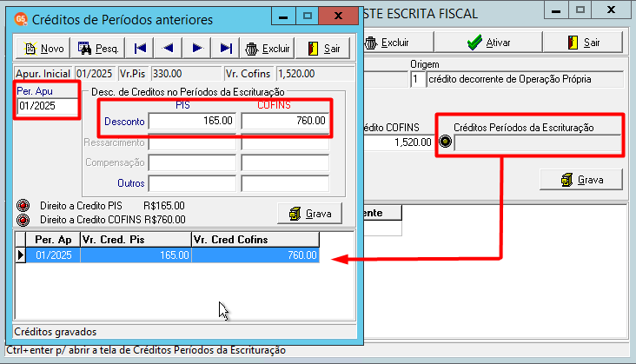Image resolution: width=636 pixels, height=364 pixels.
Task: Click the Vr. Cred. Pis column header
Action: click(x=136, y=240)
